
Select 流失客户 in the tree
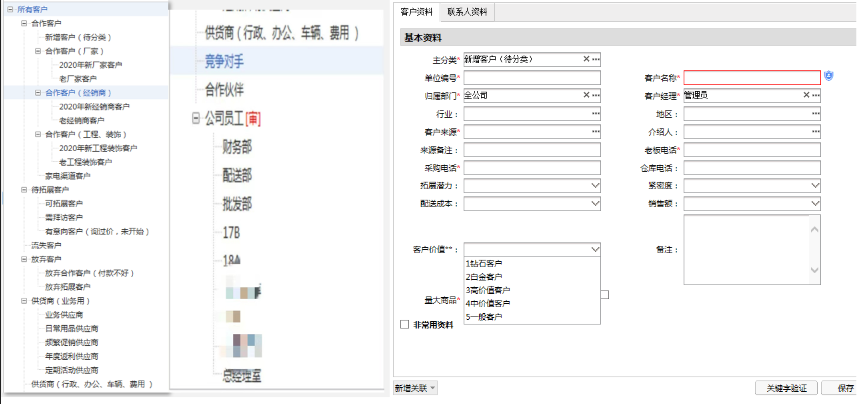coord(46,245)
